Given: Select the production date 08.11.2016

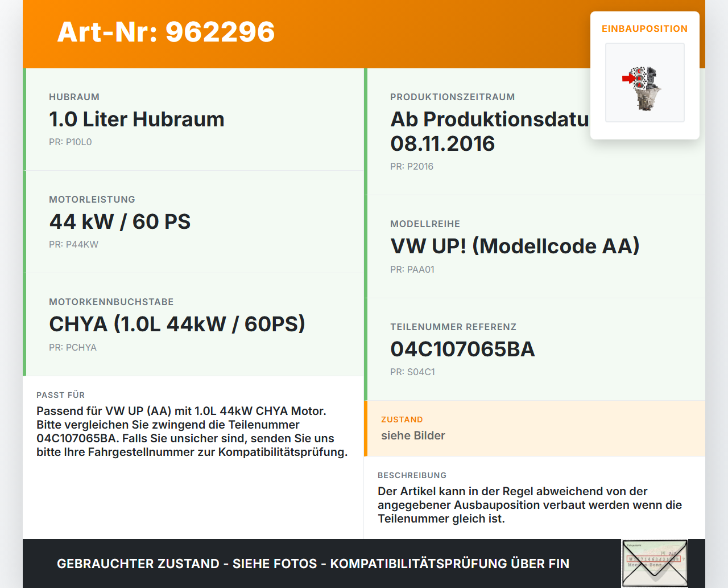Looking at the screenshot, I should pyautogui.click(x=442, y=144).
